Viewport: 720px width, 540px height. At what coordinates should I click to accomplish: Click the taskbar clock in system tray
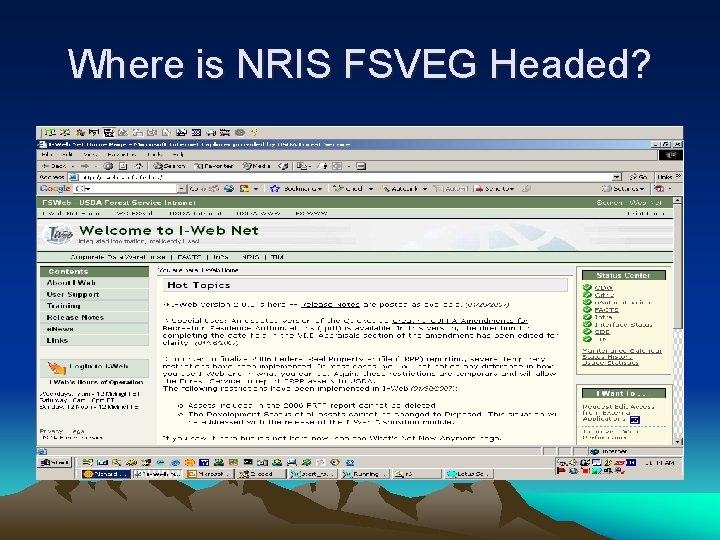tap(659, 462)
